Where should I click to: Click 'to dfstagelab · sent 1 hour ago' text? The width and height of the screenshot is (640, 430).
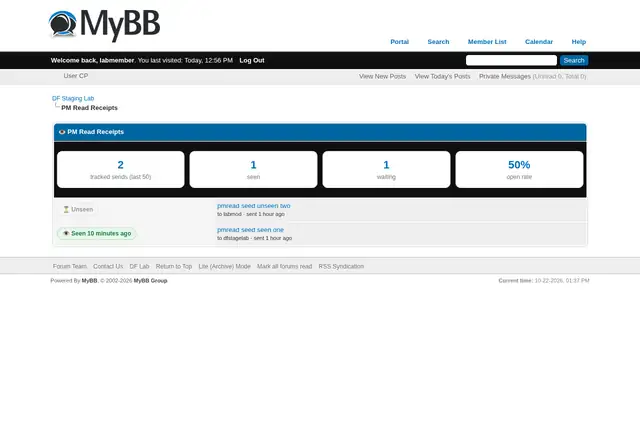(x=254, y=238)
